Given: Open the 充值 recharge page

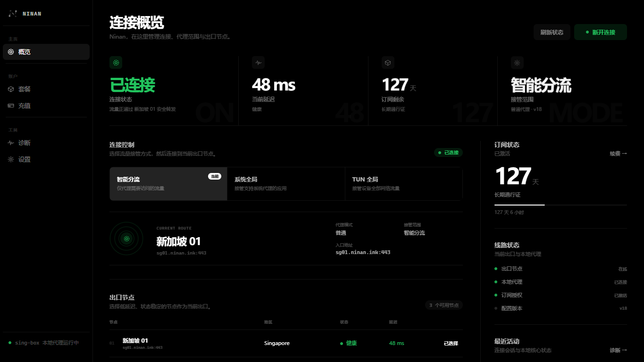Looking at the screenshot, I should [46, 106].
